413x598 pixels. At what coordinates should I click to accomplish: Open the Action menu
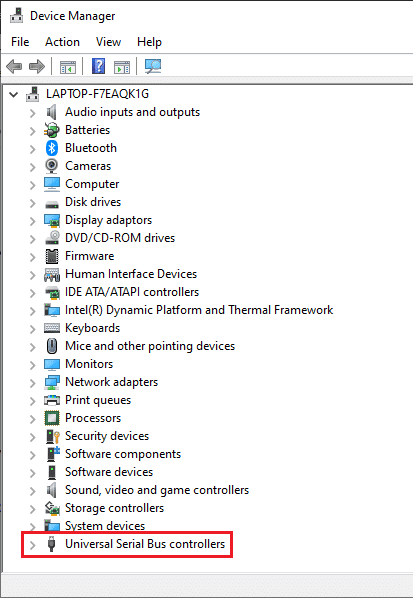coord(63,42)
